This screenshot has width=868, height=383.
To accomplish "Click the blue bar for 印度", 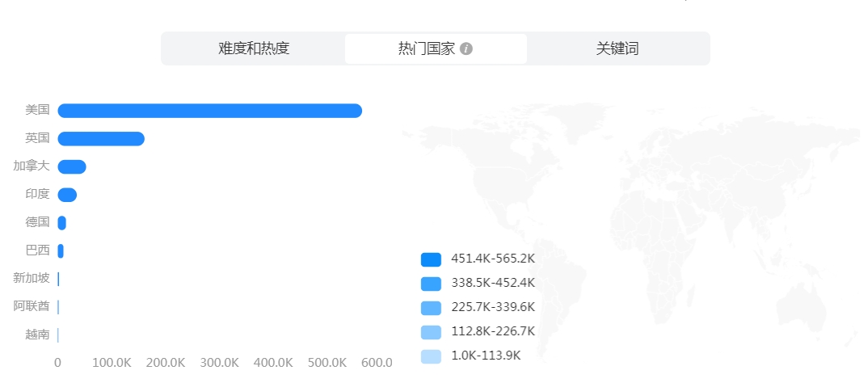I will pos(67,195).
